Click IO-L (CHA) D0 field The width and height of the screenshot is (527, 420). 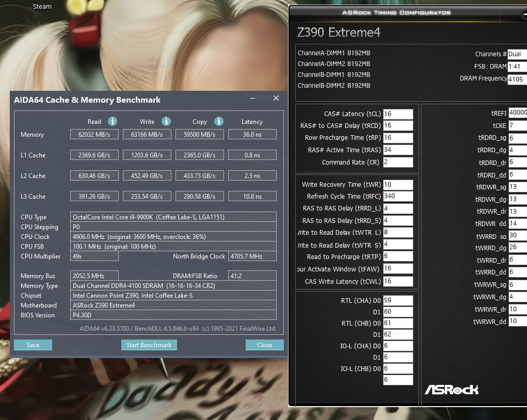click(398, 346)
